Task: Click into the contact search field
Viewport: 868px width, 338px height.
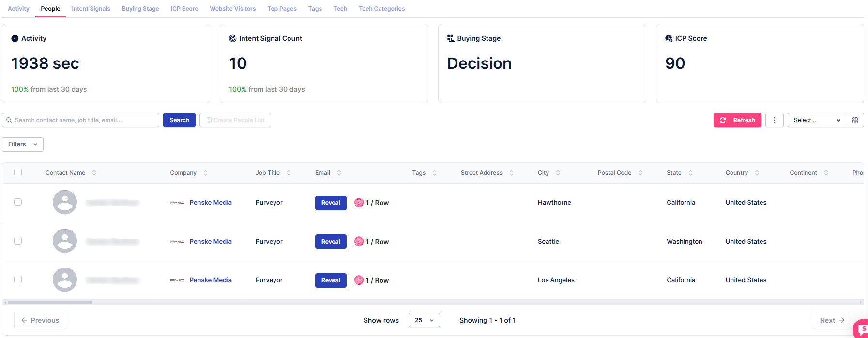Action: (82, 120)
